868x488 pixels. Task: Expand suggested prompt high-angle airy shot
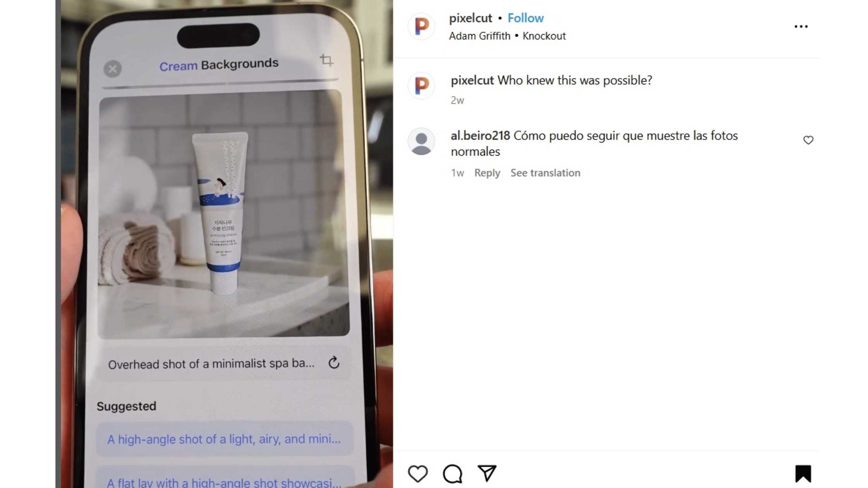224,438
